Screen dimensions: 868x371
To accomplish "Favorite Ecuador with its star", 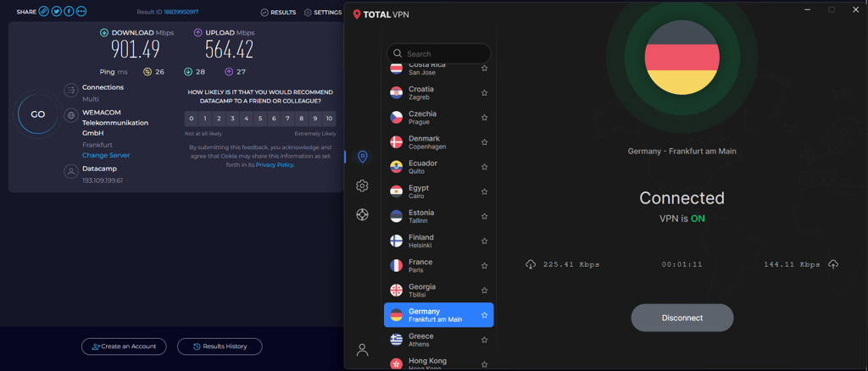I will pos(484,167).
